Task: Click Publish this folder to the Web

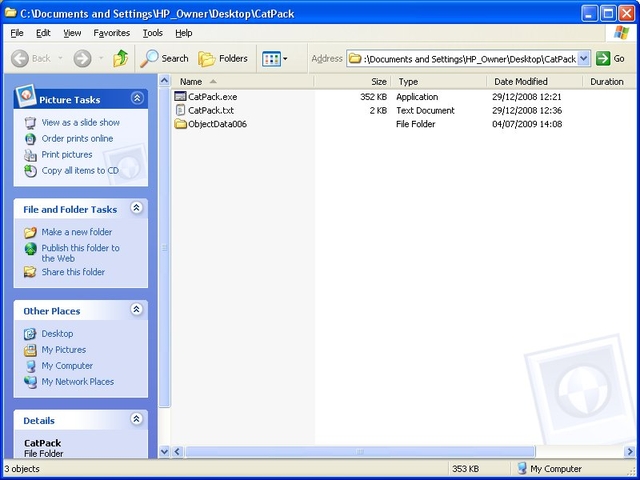Action: click(80, 253)
